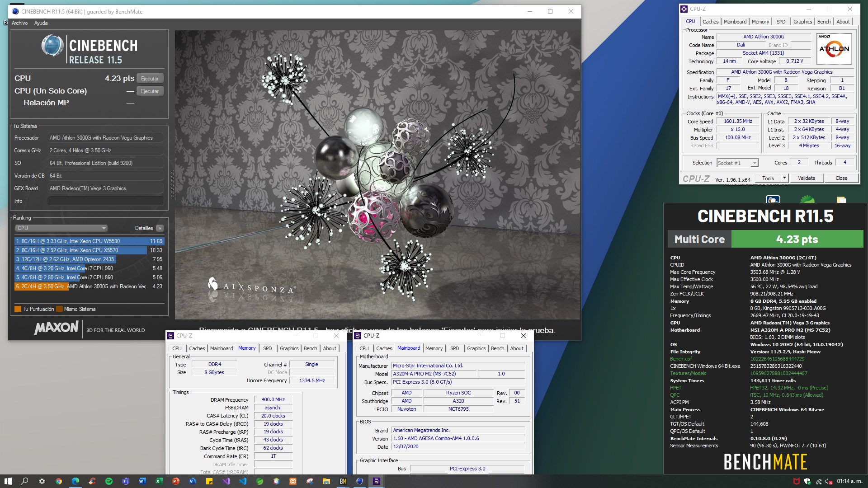Click Tools button in top-right CPU-Z
Screen dimensions: 868x488
tap(768, 178)
